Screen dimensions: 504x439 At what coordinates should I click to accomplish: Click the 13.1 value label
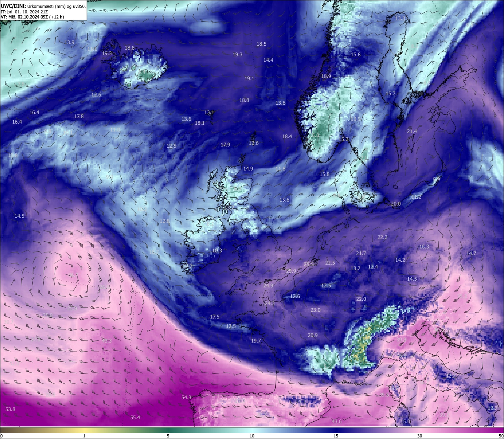tap(209, 112)
